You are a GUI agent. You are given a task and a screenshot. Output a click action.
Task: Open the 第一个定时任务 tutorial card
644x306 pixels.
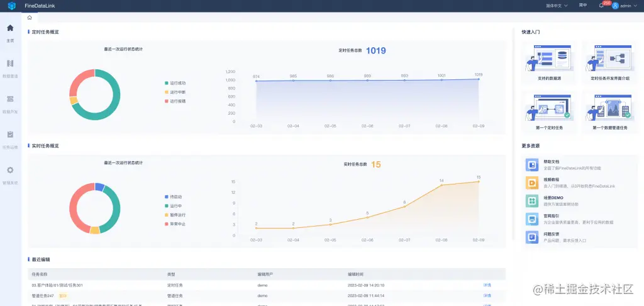coord(548,112)
